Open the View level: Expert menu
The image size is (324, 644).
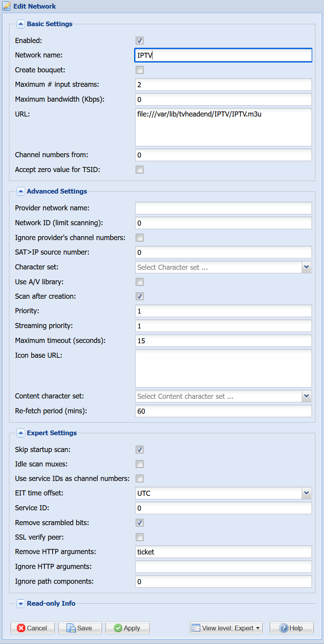tap(226, 628)
